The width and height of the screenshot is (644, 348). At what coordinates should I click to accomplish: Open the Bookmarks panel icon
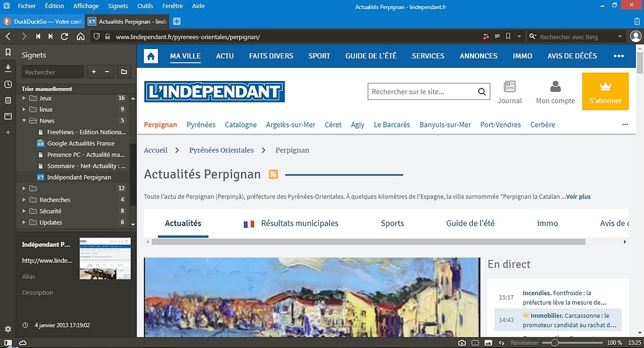(8, 53)
